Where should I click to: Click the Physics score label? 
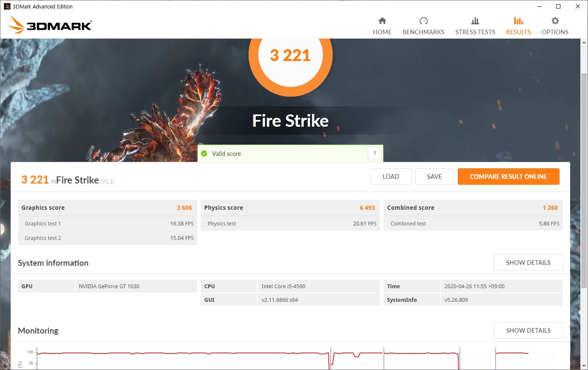[224, 208]
